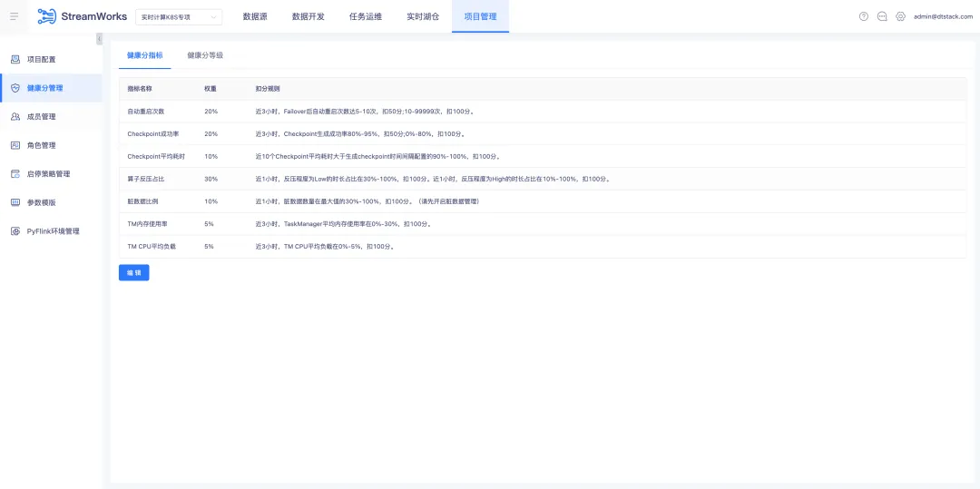
Task: Switch to the 健康分等级 tab
Action: 205,55
